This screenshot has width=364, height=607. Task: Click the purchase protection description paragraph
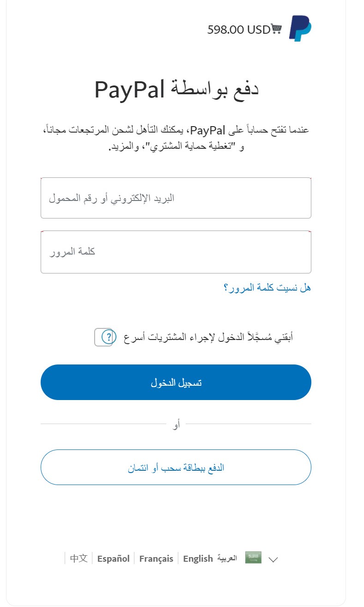pyautogui.click(x=176, y=138)
